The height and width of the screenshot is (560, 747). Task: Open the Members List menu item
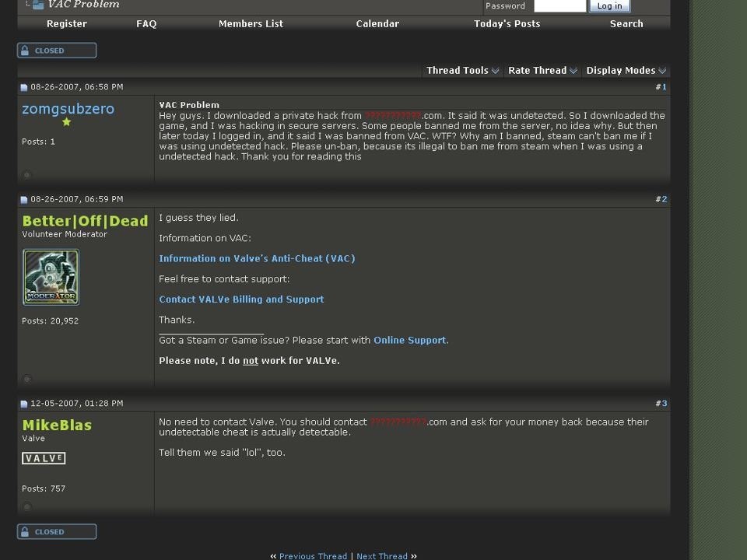tap(251, 24)
